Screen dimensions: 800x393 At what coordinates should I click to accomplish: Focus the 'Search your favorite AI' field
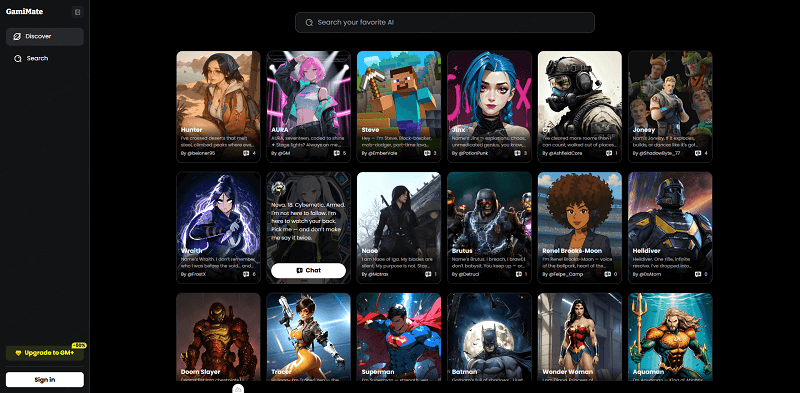(444, 22)
